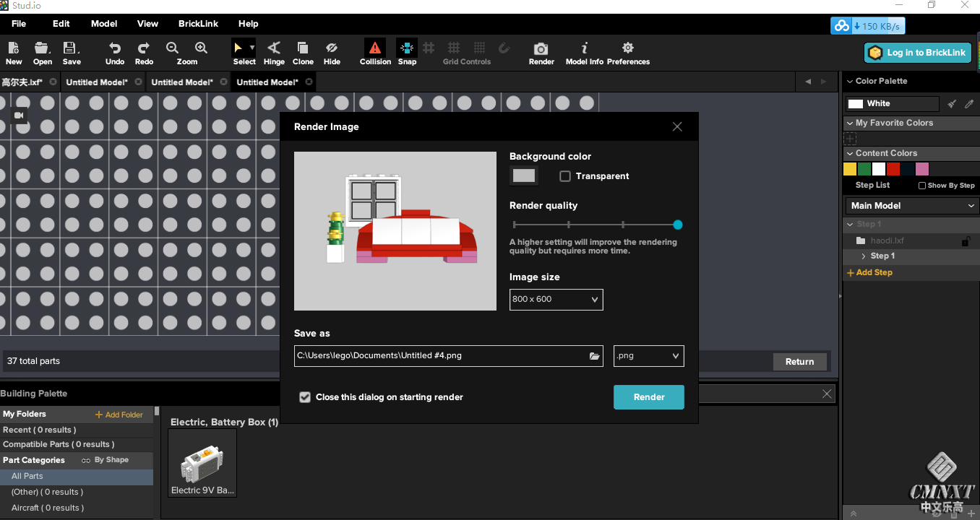Select the Electric 9V Battery Box thumbnail
980x520 pixels.
tap(202, 463)
